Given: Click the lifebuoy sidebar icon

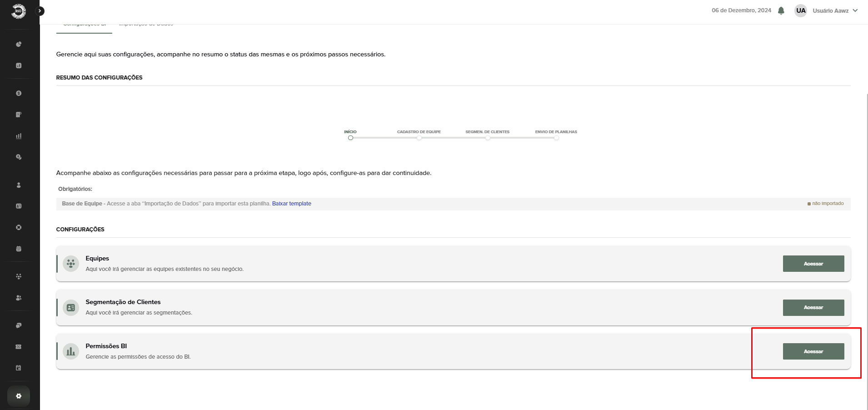Looking at the screenshot, I should pyautogui.click(x=19, y=227).
